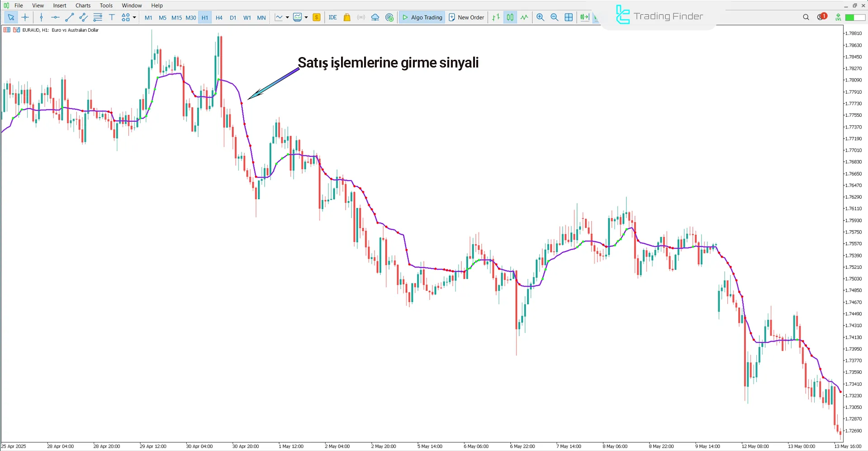Image resolution: width=868 pixels, height=451 pixels.
Task: Open the search magnifier
Action: tap(806, 17)
